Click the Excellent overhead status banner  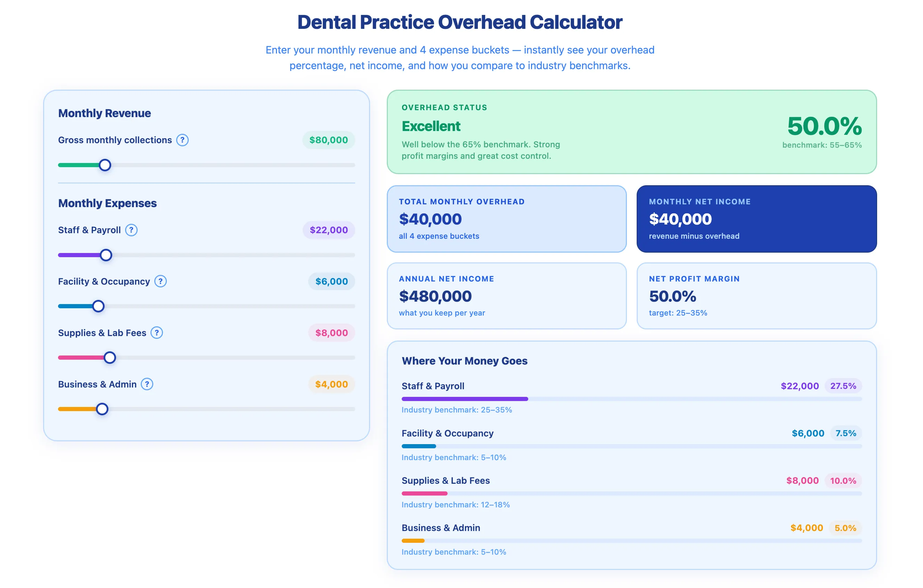click(632, 132)
